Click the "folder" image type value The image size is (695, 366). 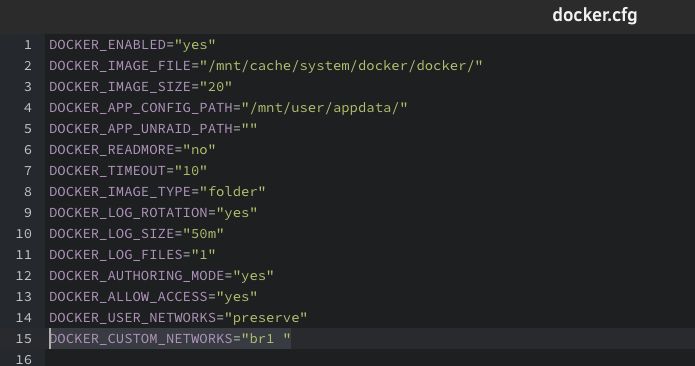232,191
